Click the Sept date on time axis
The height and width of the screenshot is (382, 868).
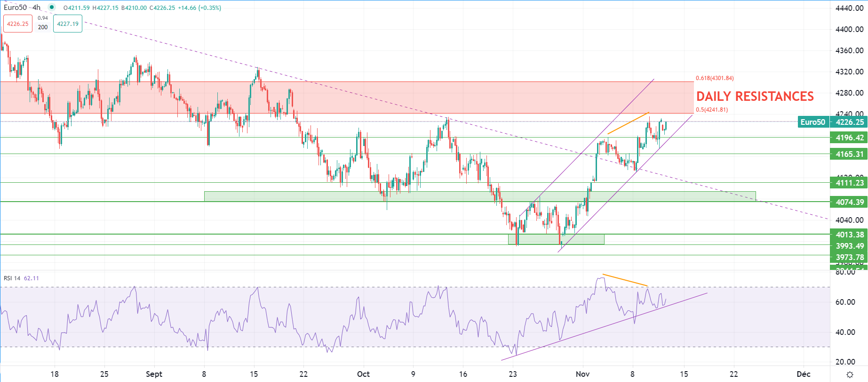(x=154, y=374)
